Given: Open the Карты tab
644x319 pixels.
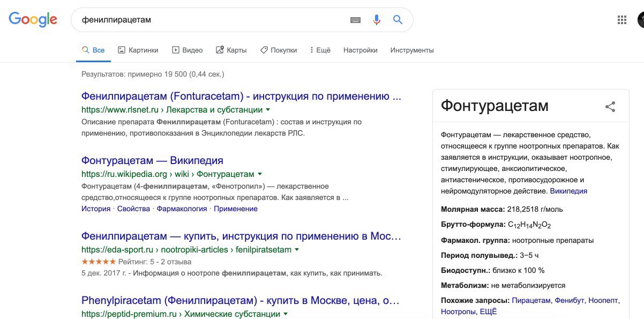Looking at the screenshot, I should pos(231,50).
